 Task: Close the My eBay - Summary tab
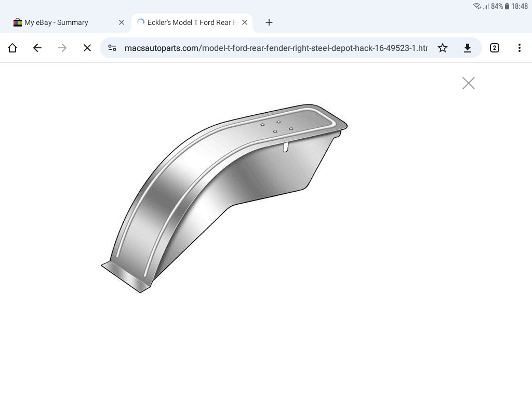click(x=122, y=22)
